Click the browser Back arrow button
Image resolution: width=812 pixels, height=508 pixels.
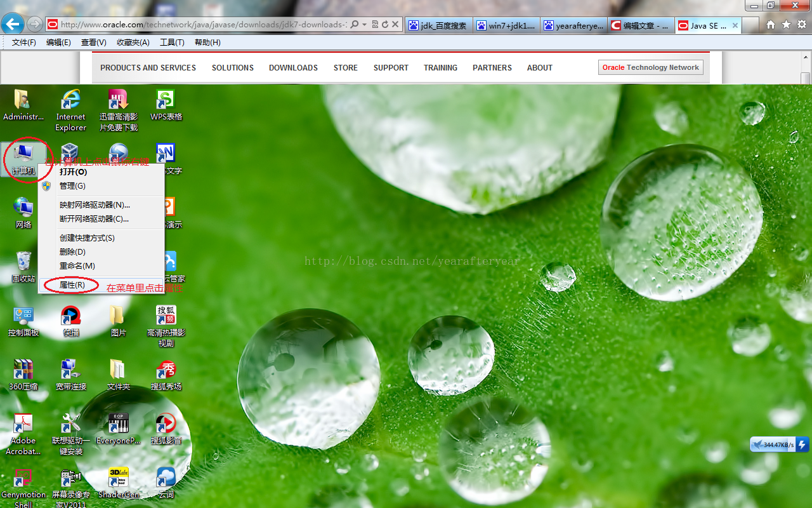[13, 24]
